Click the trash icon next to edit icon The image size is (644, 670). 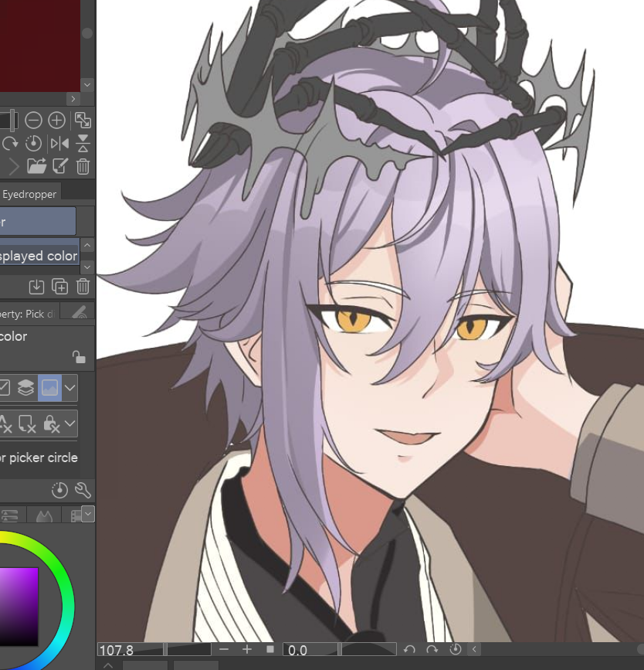(x=83, y=166)
